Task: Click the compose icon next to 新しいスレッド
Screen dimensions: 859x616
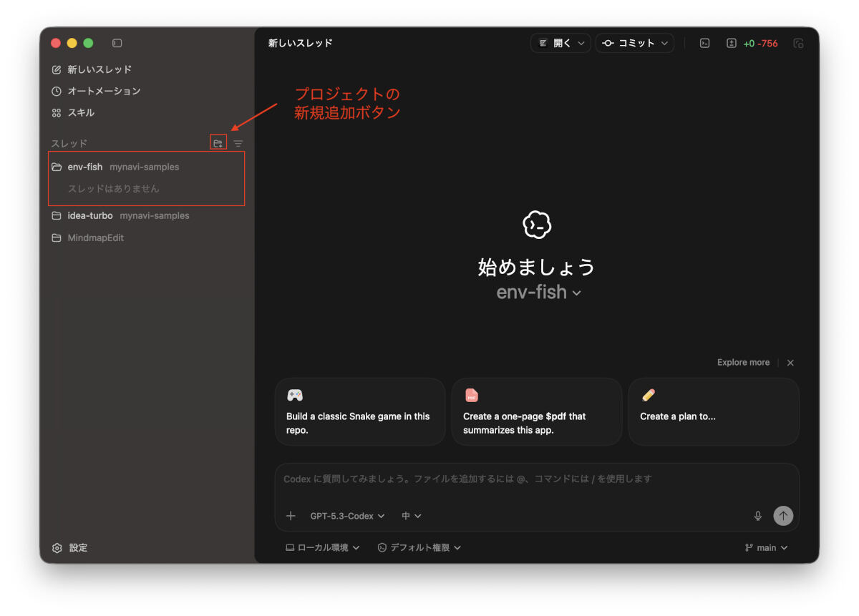Action: [x=58, y=69]
